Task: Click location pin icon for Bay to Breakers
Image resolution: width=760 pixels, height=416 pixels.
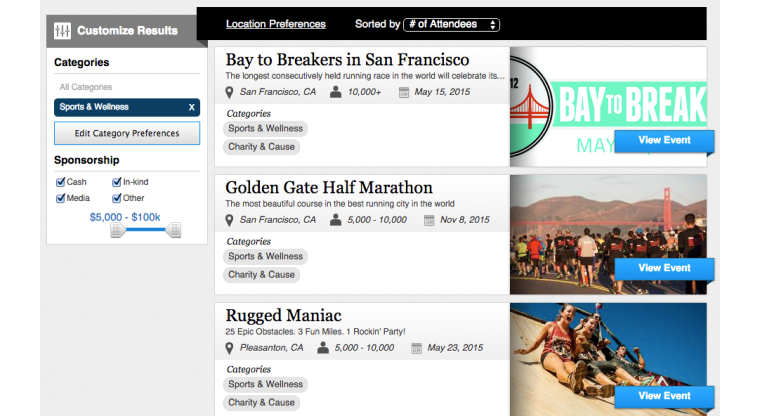Action: pos(231,92)
